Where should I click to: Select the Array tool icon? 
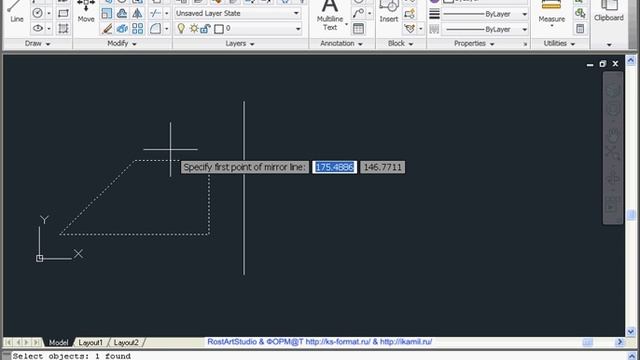point(137,28)
